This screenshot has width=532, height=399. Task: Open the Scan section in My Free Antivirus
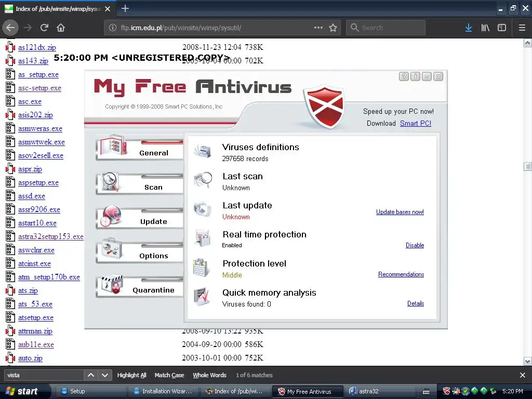point(140,183)
